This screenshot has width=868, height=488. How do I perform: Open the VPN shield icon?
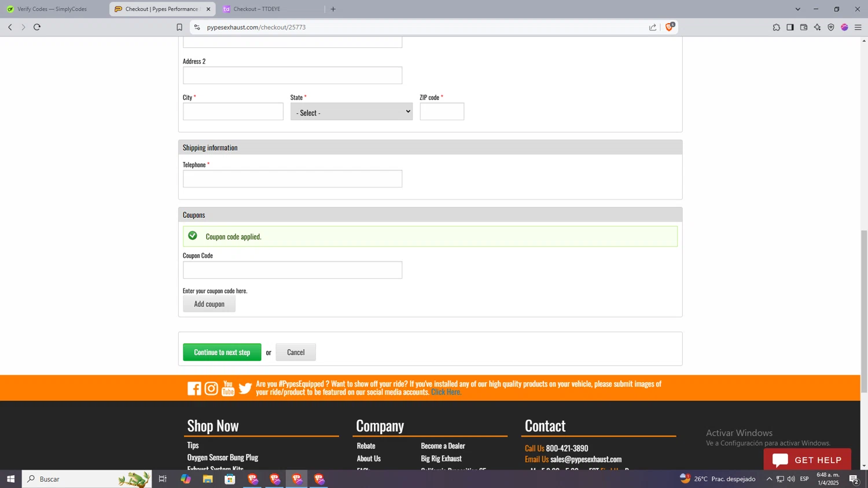click(831, 27)
